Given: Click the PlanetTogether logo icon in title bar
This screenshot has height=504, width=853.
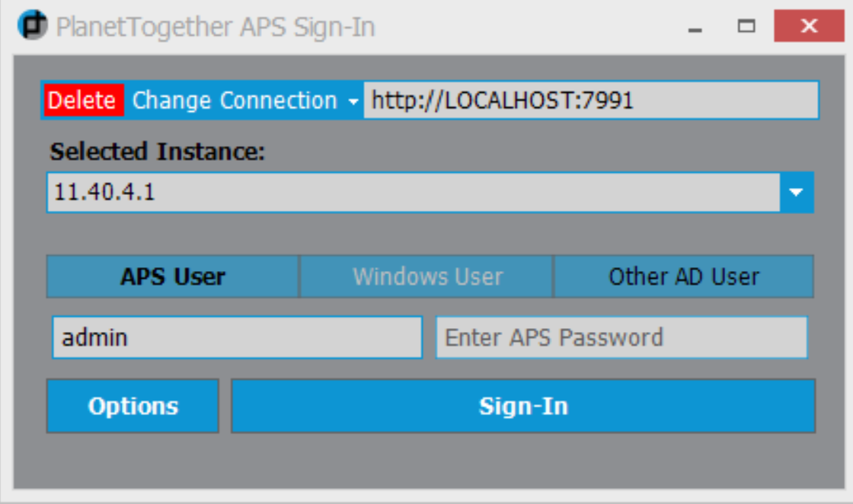Looking at the screenshot, I should (33, 26).
